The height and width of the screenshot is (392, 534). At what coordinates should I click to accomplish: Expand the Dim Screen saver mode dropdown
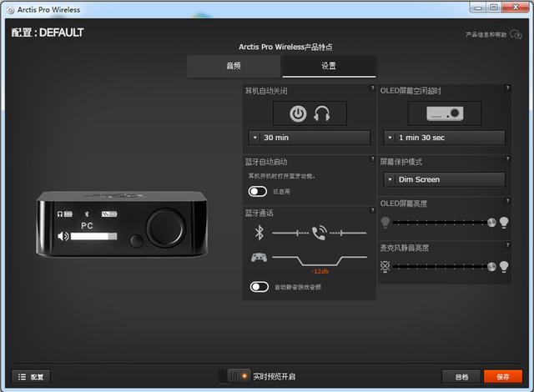(444, 179)
